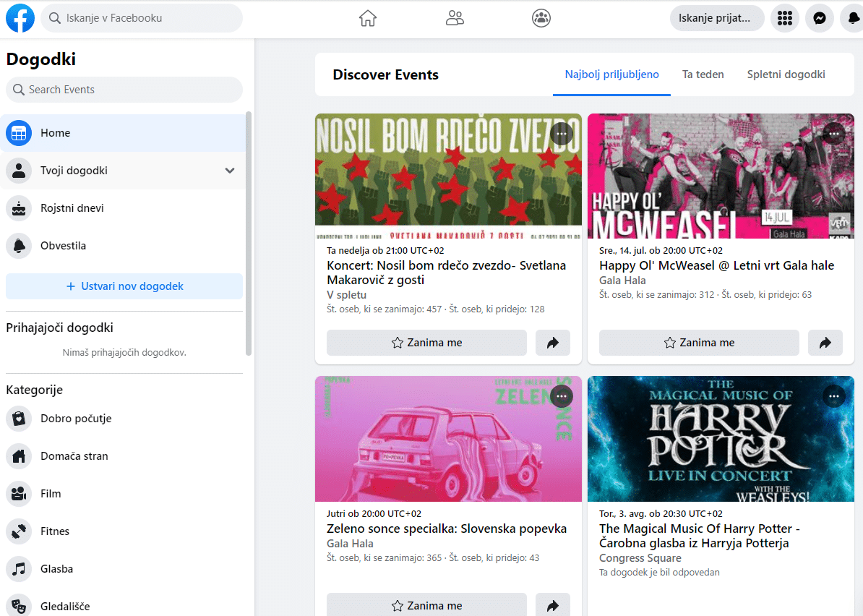Click Ustvari nov dogodek button
The image size is (863, 616).
click(124, 286)
